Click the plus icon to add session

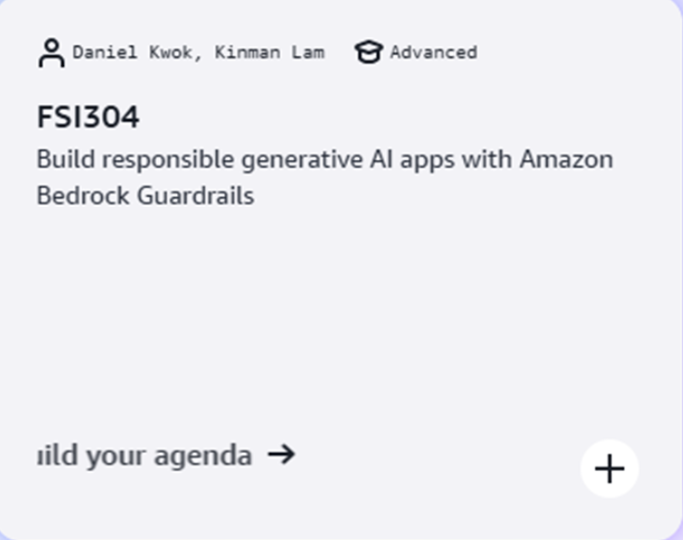point(609,469)
